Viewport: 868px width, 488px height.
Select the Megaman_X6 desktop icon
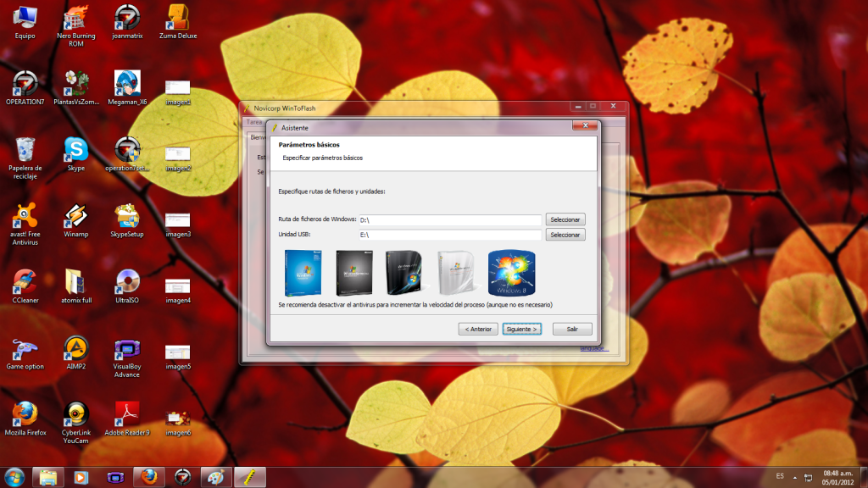pyautogui.click(x=127, y=88)
